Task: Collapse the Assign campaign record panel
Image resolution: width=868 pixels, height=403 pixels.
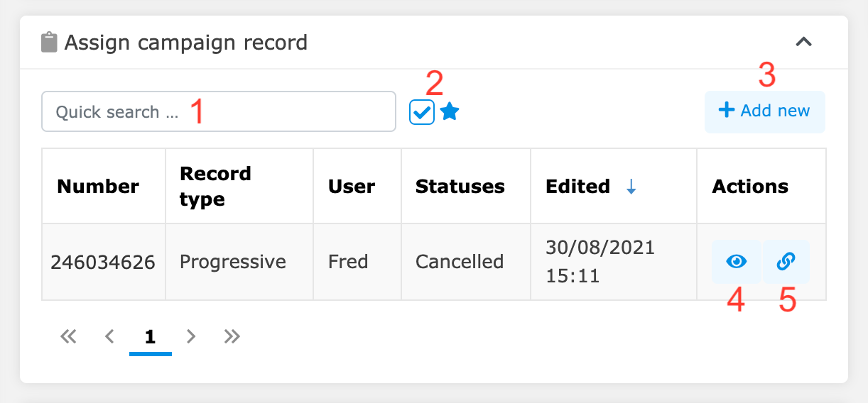Action: [803, 42]
